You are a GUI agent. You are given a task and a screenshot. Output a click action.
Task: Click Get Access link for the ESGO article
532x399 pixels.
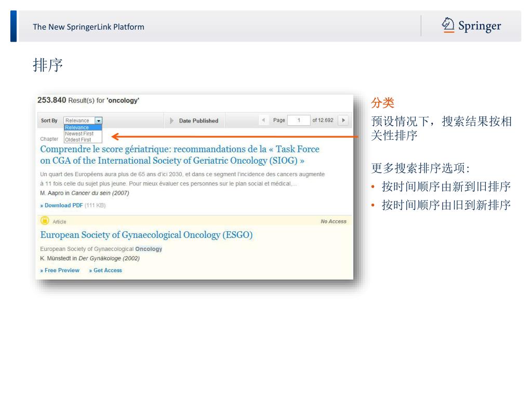coord(105,270)
